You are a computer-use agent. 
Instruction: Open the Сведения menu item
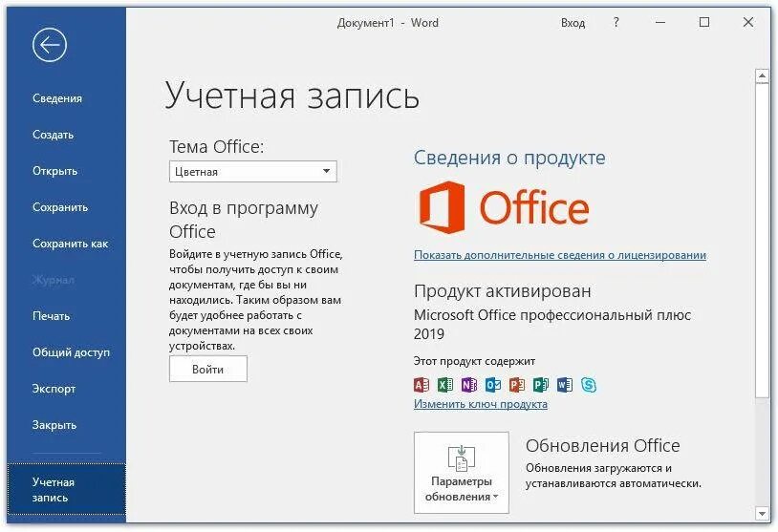point(57,98)
